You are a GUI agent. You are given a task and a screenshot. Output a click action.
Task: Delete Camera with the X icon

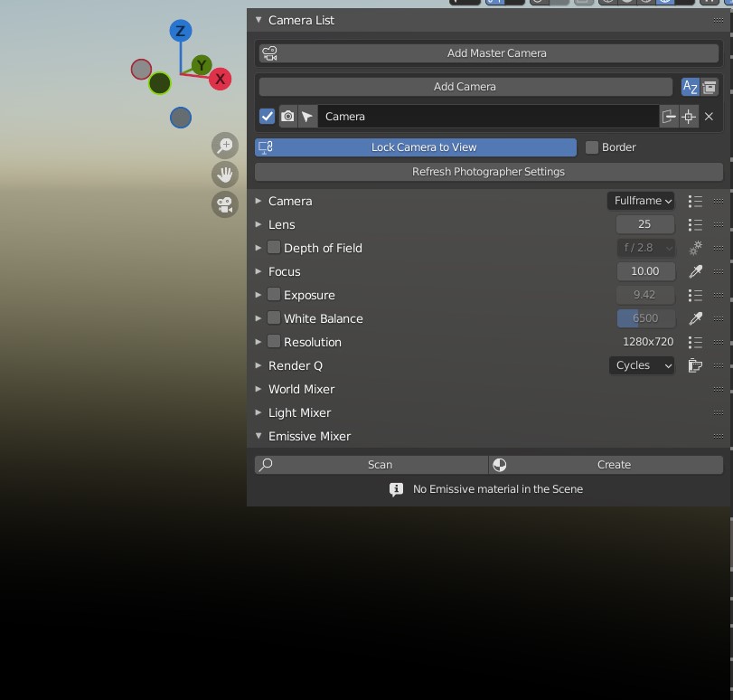pos(709,117)
